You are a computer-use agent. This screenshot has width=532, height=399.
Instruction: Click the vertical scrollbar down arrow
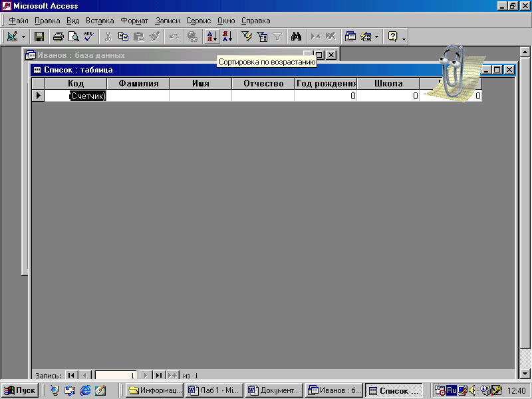(x=525, y=374)
